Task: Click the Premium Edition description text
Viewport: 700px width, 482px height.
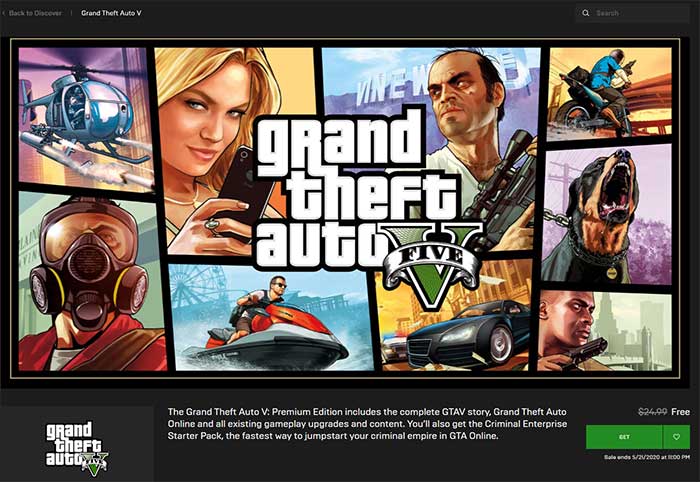Action: pyautogui.click(x=367, y=424)
